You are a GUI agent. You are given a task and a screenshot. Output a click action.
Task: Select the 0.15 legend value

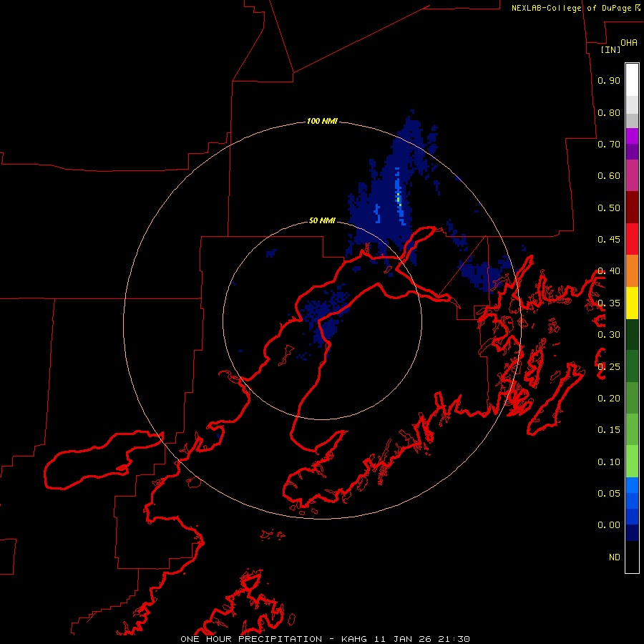pyautogui.click(x=609, y=430)
